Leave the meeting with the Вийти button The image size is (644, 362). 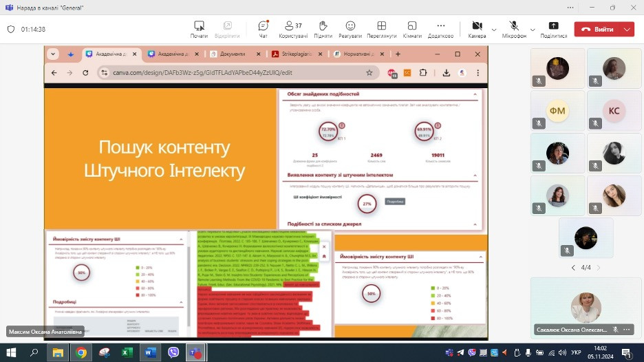(598, 29)
